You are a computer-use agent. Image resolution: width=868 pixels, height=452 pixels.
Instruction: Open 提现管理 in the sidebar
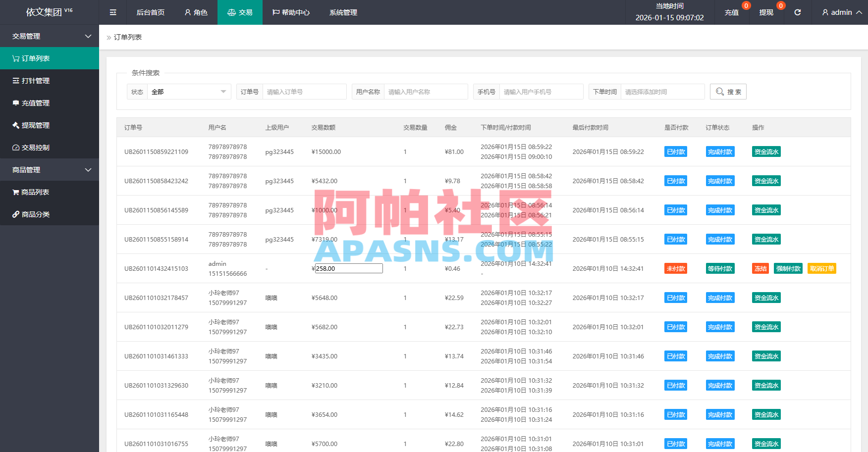[50, 125]
